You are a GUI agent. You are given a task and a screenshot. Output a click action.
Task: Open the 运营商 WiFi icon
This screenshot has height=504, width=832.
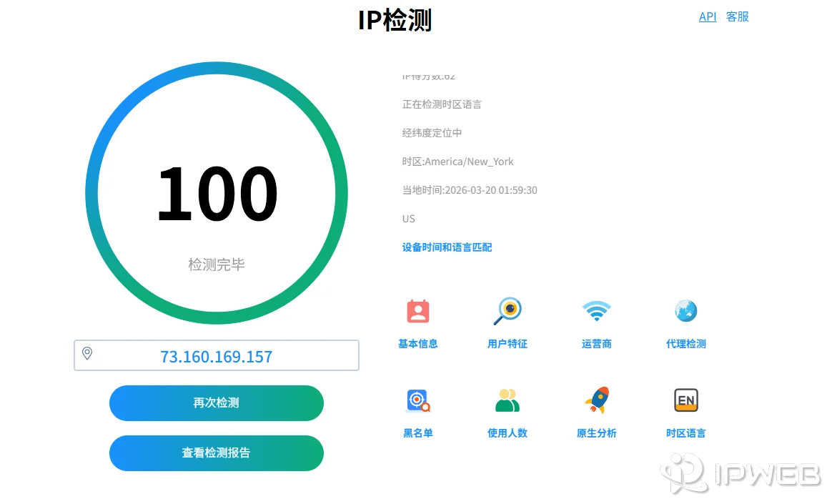(596, 310)
